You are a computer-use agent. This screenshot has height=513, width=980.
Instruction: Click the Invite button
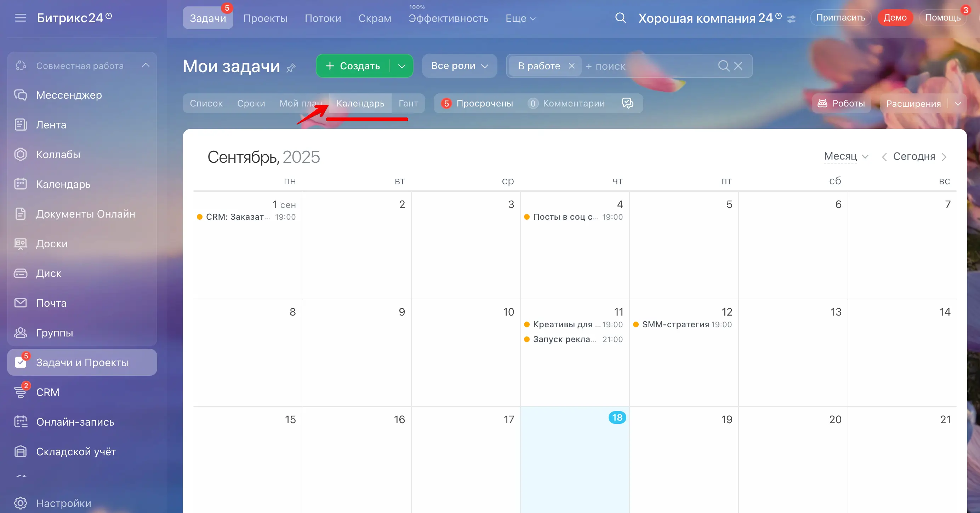point(841,17)
